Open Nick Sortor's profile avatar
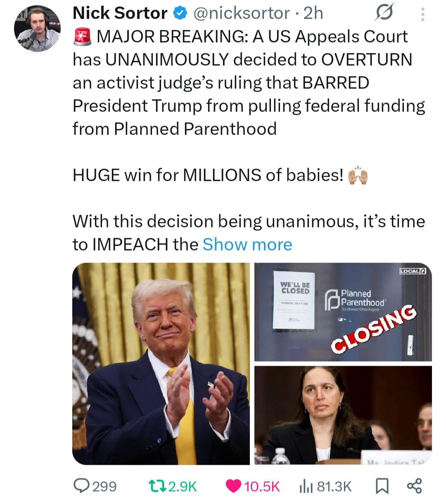Screen dimensions: 446x504 (38, 28)
